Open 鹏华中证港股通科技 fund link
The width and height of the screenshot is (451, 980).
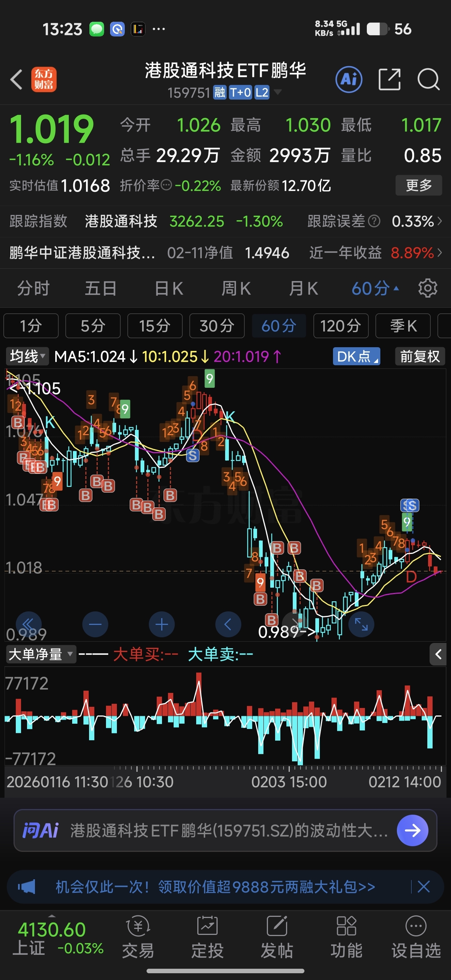coord(82,253)
